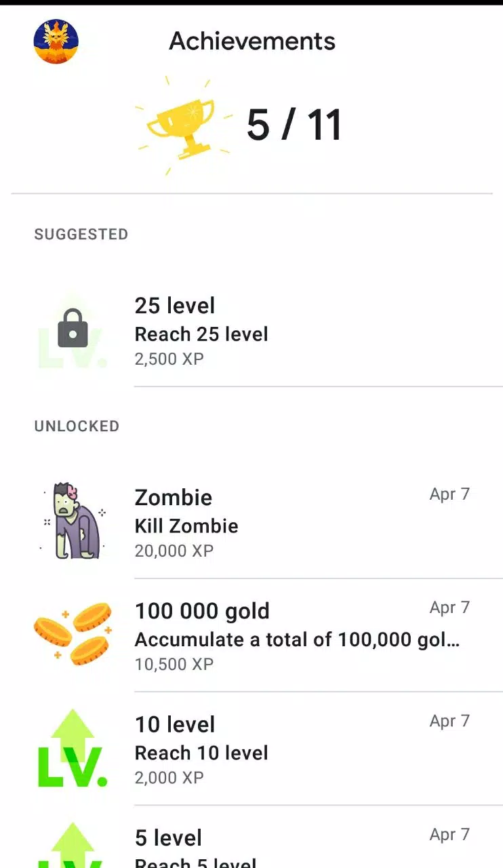Click the Kill Zombie description text

tap(186, 526)
